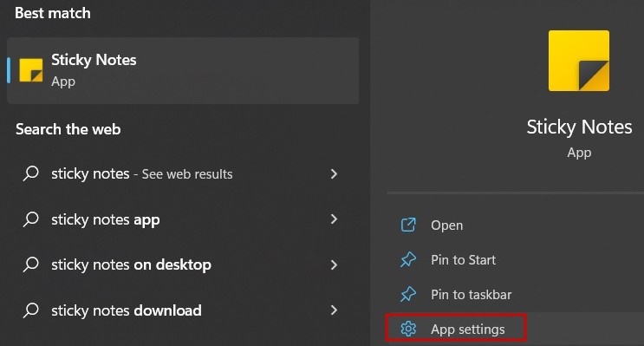Image resolution: width=644 pixels, height=346 pixels.
Task: Expand the 'sticky notes download' chevron
Action: tap(334, 310)
